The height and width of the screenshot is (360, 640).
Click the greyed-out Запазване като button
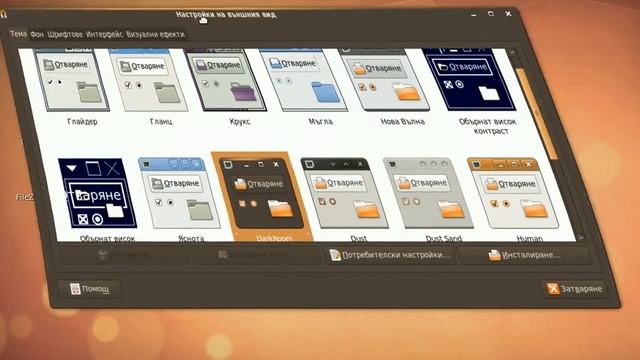point(257,255)
